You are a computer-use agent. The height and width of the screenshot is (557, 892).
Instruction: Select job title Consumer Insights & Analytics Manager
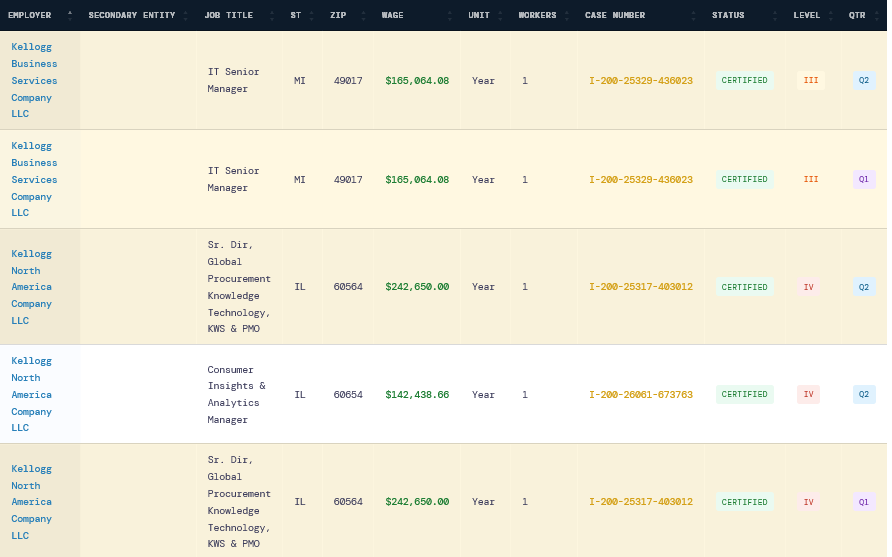(x=237, y=394)
